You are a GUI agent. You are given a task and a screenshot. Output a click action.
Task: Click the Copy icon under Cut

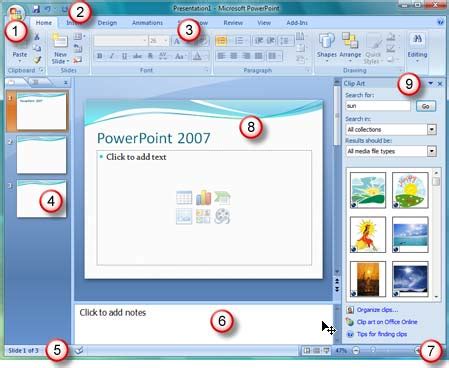[x=37, y=48]
